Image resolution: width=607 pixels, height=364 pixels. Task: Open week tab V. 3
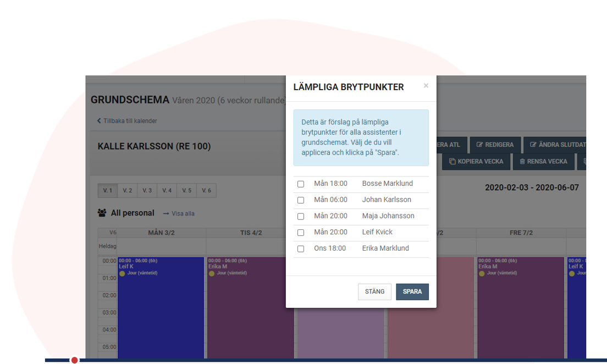[x=147, y=191]
